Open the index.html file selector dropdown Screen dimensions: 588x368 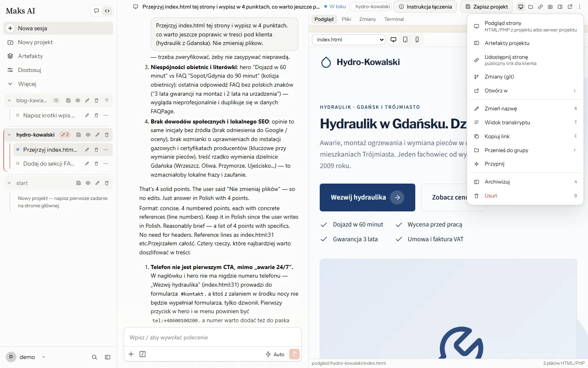pyautogui.click(x=349, y=40)
